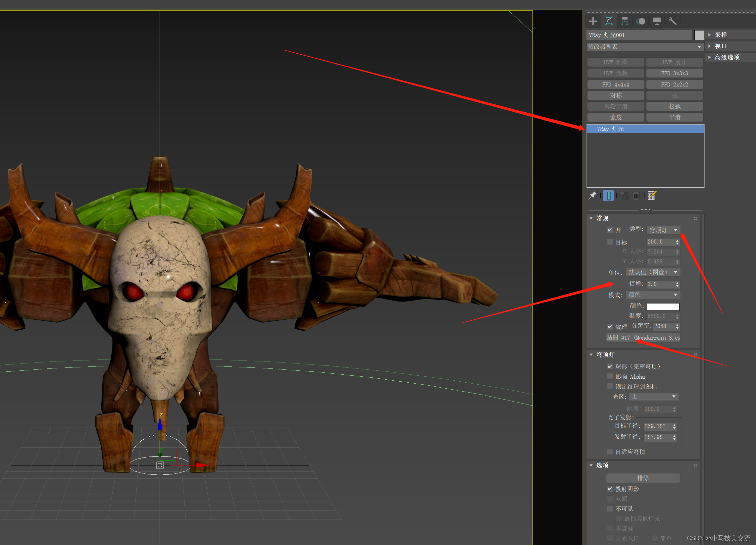Open the 修改器列表 modifier list dropdown
This screenshot has width=756, height=545.
pyautogui.click(x=645, y=47)
